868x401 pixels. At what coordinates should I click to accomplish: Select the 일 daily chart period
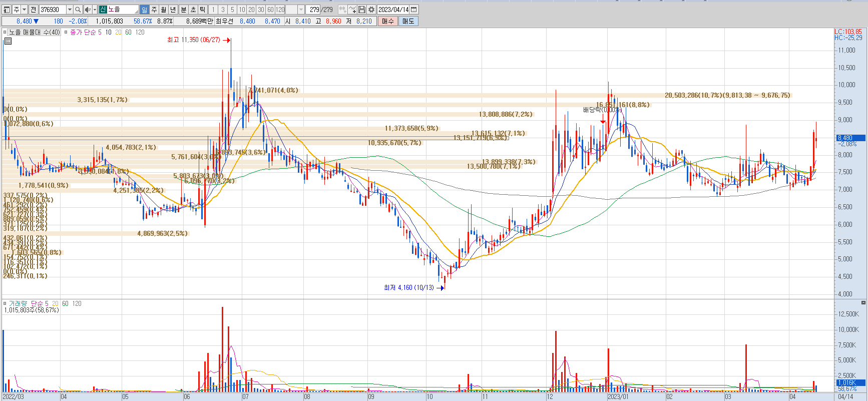pos(144,10)
